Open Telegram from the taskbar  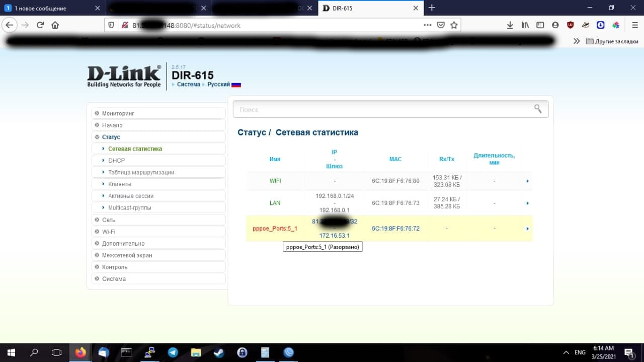[173, 352]
